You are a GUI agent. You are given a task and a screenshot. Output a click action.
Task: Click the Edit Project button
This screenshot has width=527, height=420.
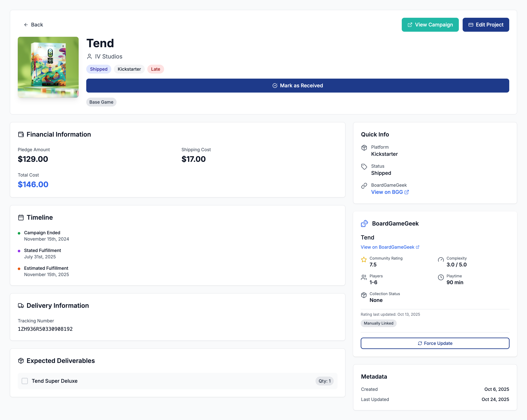486,24
